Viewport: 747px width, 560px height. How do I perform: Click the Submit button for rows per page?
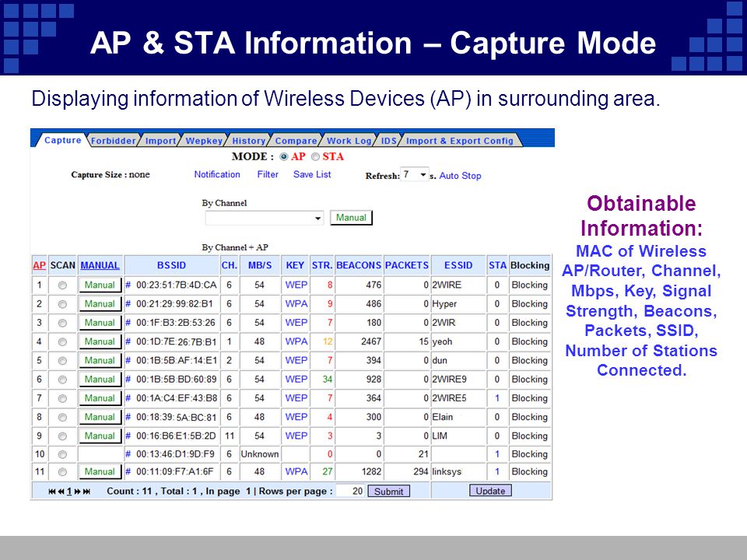coord(389,491)
